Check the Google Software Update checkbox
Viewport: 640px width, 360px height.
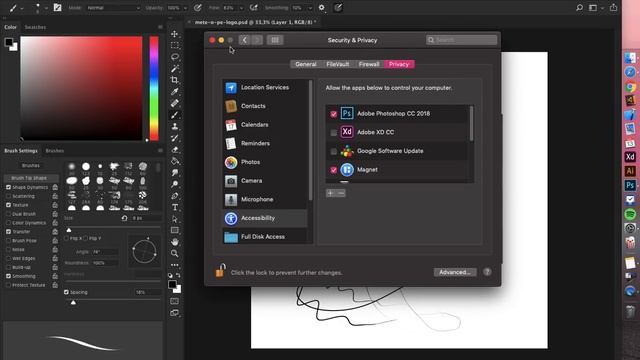[333, 151]
